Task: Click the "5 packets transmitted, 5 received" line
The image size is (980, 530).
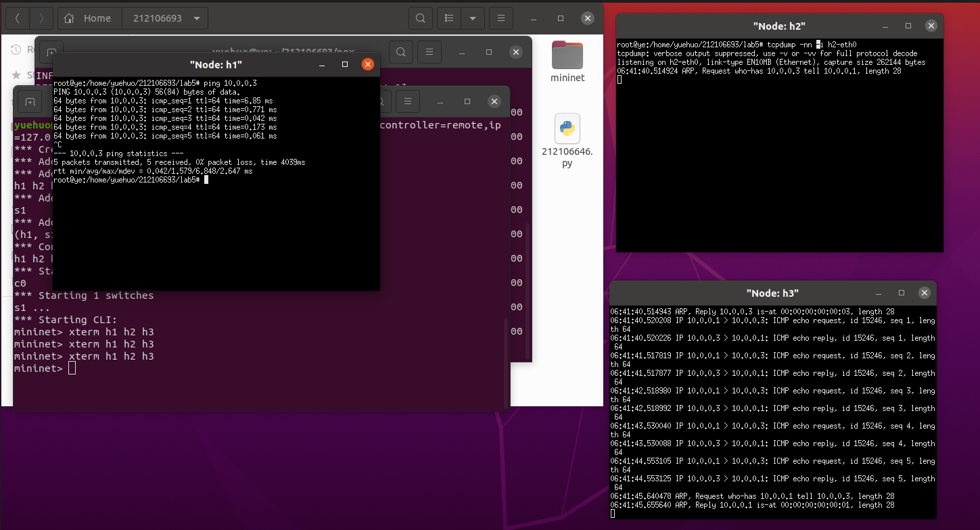Action: pos(179,162)
